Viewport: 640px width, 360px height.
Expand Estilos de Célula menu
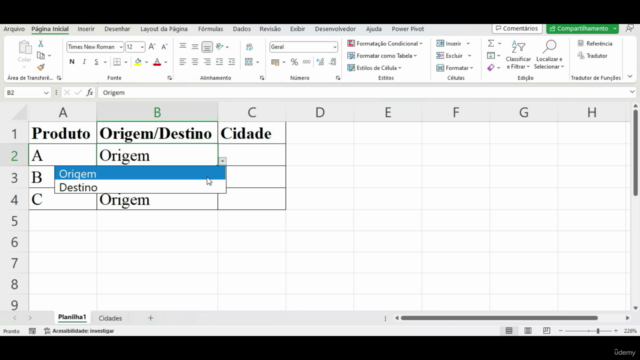375,68
